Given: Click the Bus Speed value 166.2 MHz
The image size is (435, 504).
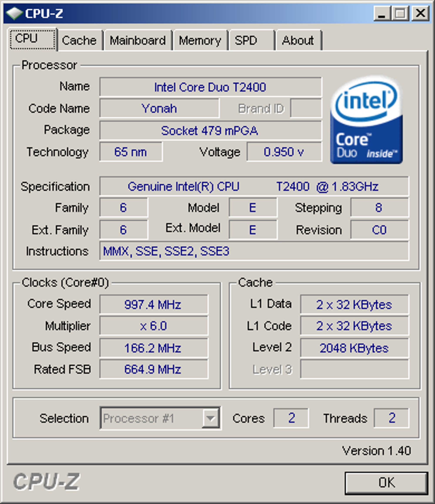Looking at the screenshot, I should tap(154, 348).
